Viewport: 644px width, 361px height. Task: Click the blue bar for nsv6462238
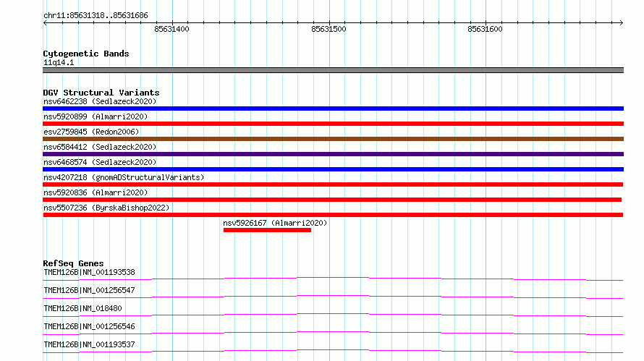[x=333, y=109]
